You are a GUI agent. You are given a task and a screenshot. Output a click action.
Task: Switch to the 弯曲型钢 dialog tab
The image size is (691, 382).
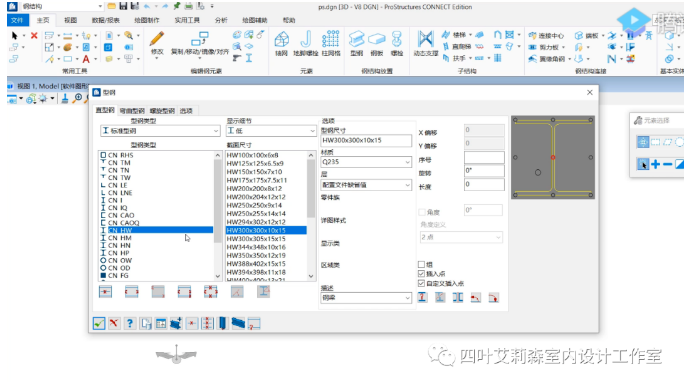[132, 111]
